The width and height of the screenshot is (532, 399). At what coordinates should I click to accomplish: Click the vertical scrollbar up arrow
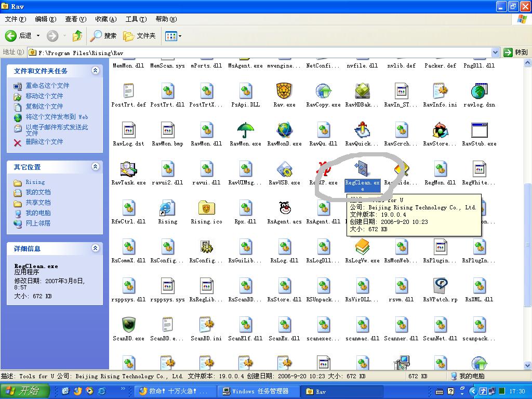coord(528,62)
